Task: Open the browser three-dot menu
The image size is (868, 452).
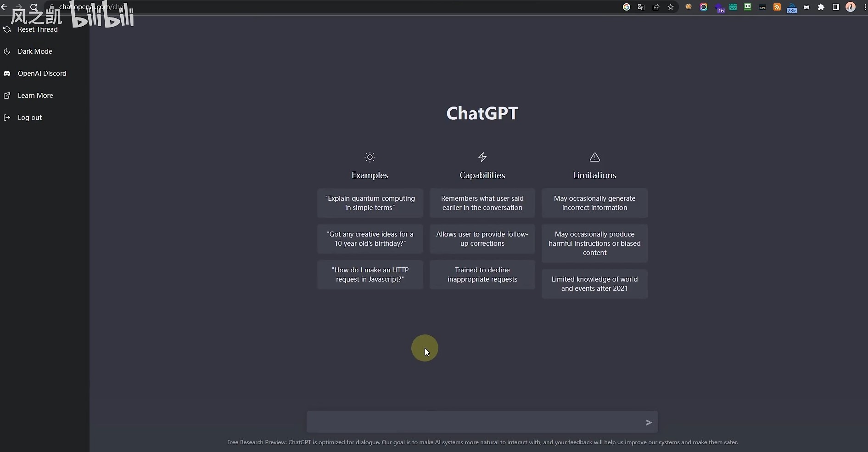Action: pos(865,7)
